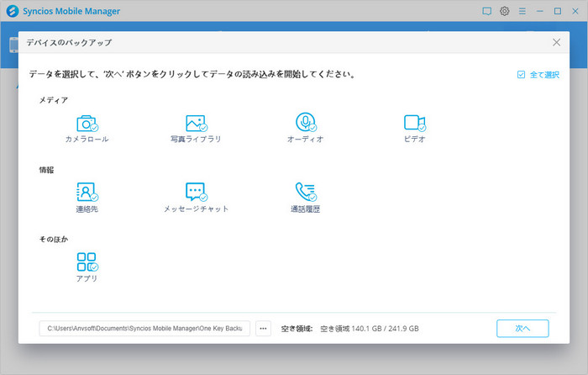
Task: Select the 写真ライブラリ photo icon
Action: (196, 123)
